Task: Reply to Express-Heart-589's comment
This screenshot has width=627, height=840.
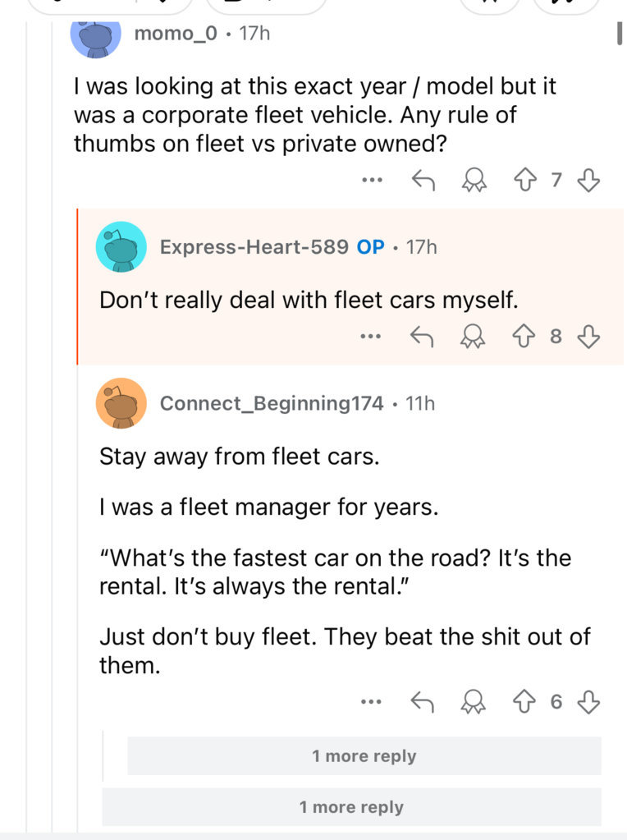Action: coord(421,337)
